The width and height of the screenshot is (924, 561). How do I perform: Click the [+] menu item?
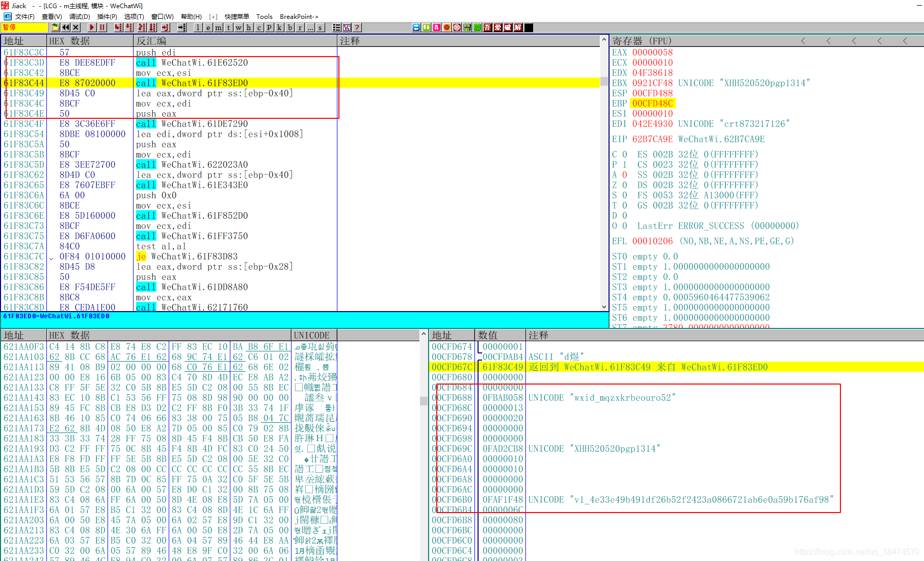point(213,17)
